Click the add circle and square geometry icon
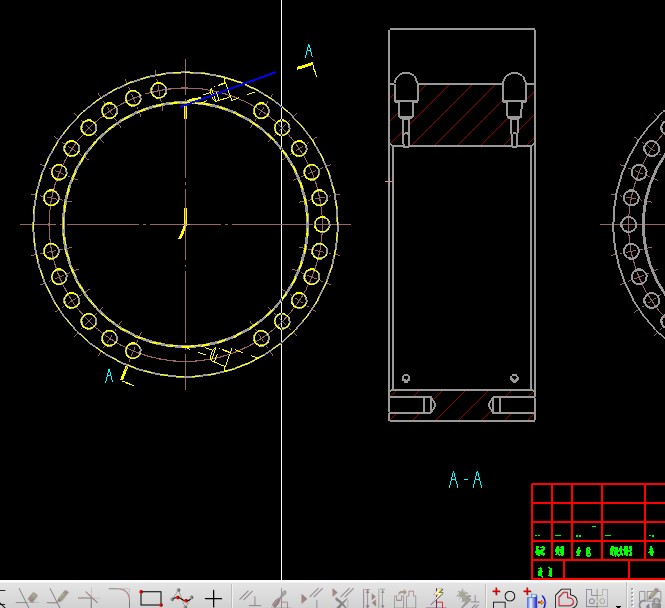The width and height of the screenshot is (665, 608). (x=503, y=598)
